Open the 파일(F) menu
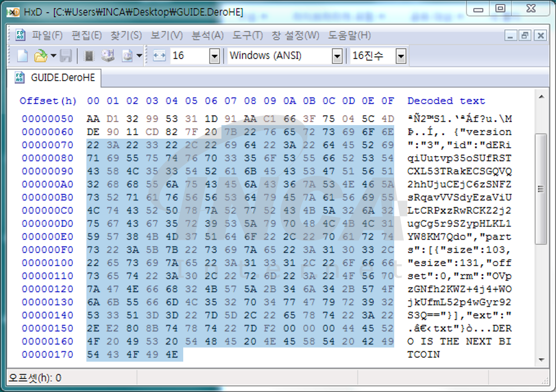556x392 pixels. coord(47,36)
